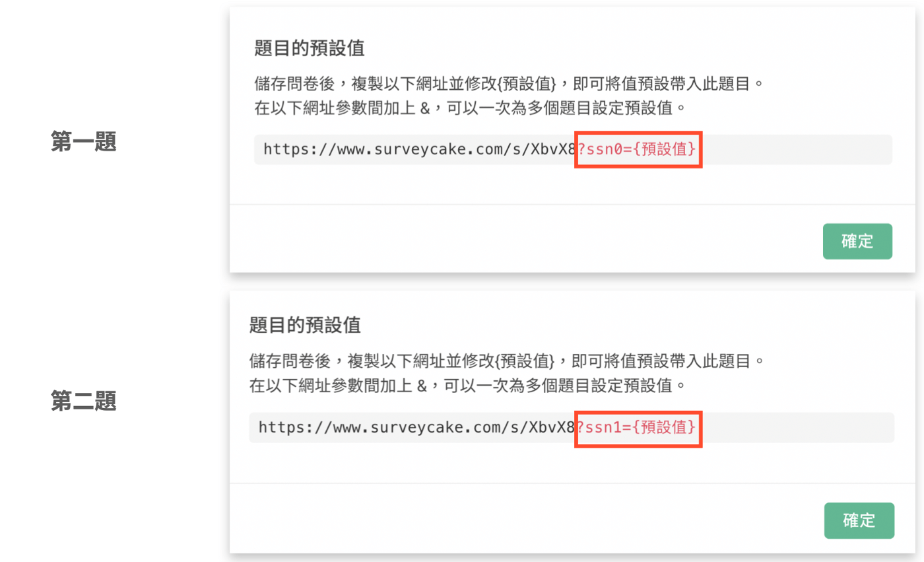This screenshot has height=562, width=924.
Task: Click empty space right of ?ssn0={預設值} in URL box
Action: (795, 150)
